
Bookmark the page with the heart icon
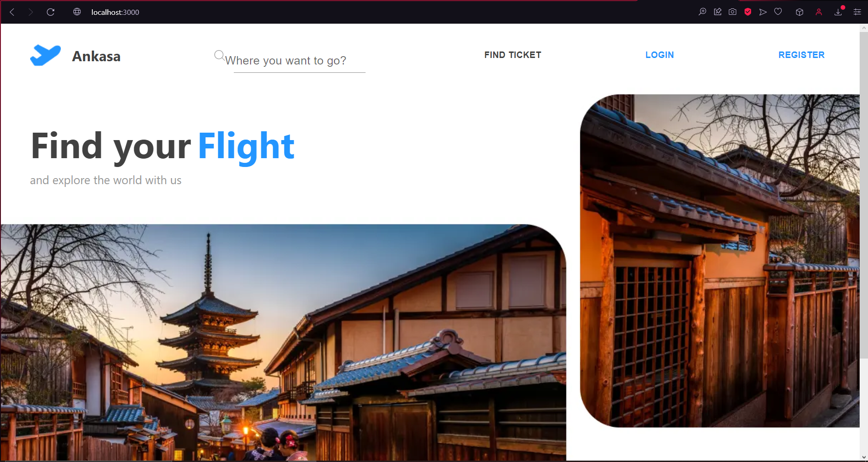(778, 12)
